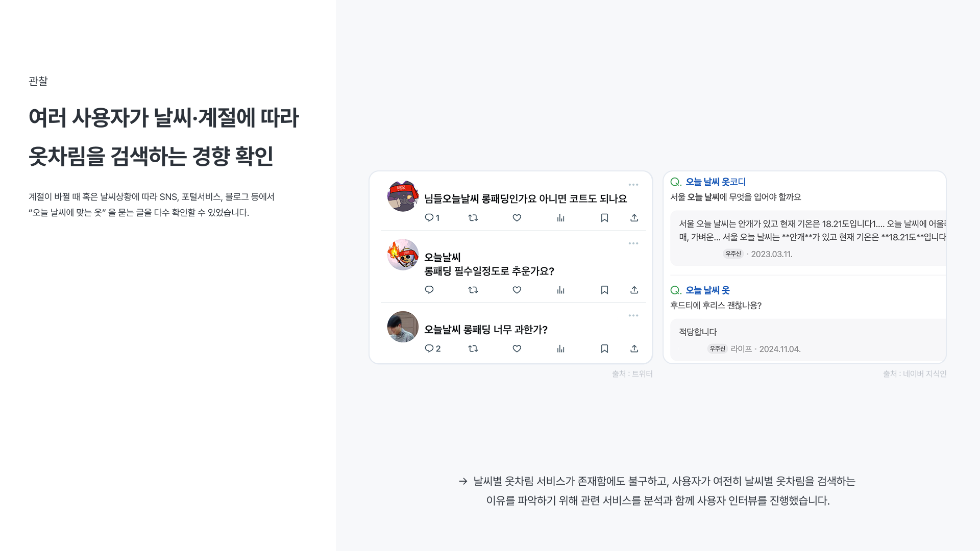The image size is (980, 551).
Task: Toggle retweet on the third tweet
Action: (473, 348)
